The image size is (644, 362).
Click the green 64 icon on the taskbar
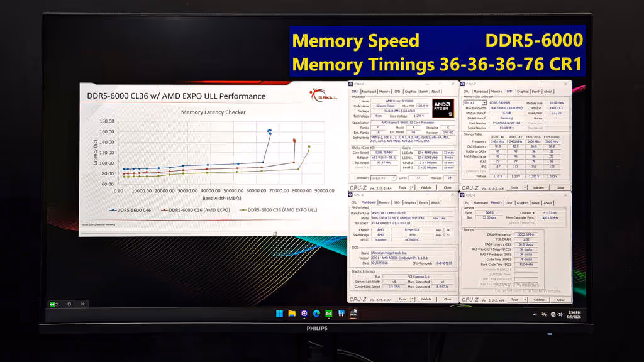[x=328, y=314]
